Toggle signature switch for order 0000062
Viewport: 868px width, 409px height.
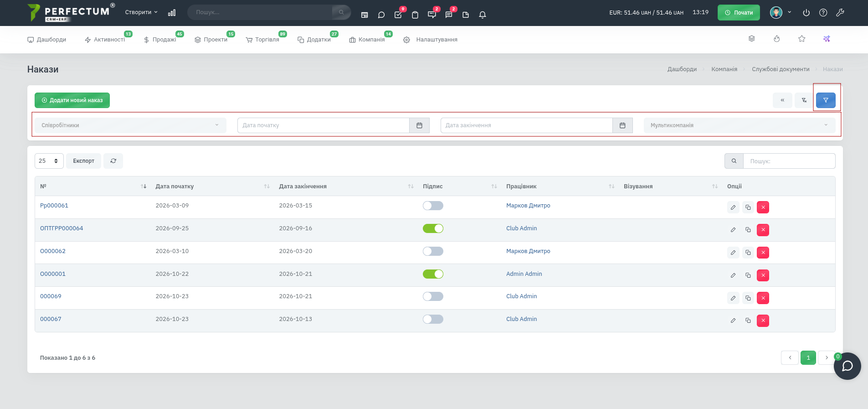pyautogui.click(x=433, y=251)
